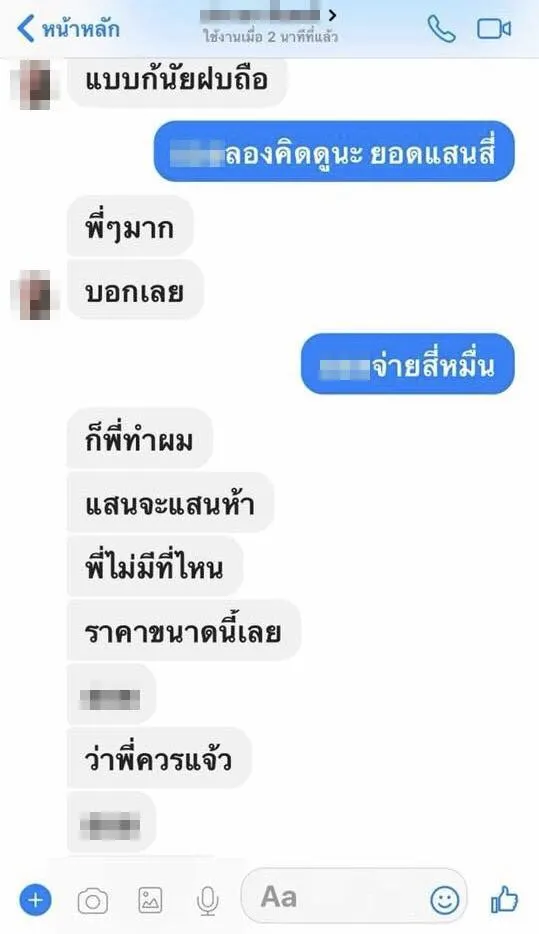The width and height of the screenshot is (539, 934).
Task: Open the emoji smiley picker
Action: (x=444, y=900)
